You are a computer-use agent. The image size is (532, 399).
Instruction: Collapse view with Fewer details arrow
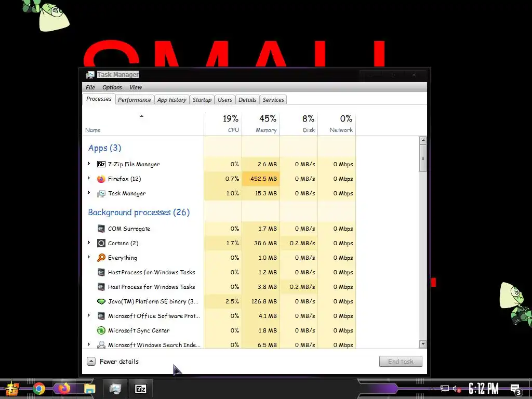coord(91,362)
